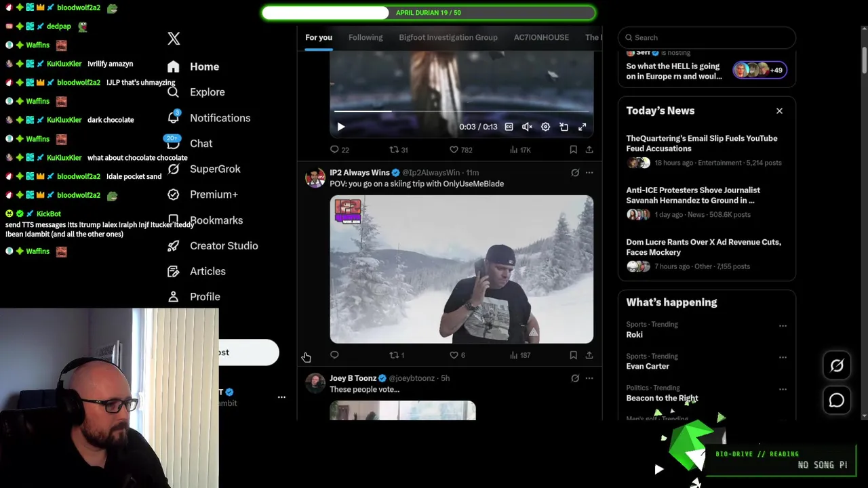This screenshot has width=868, height=488.
Task: Open Joey B Toonz profile name
Action: point(353,378)
